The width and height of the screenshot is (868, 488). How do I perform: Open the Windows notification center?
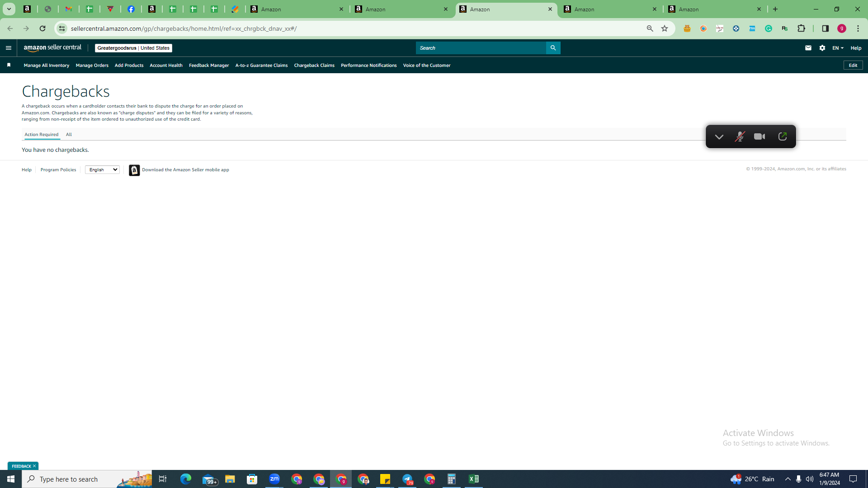point(854,479)
